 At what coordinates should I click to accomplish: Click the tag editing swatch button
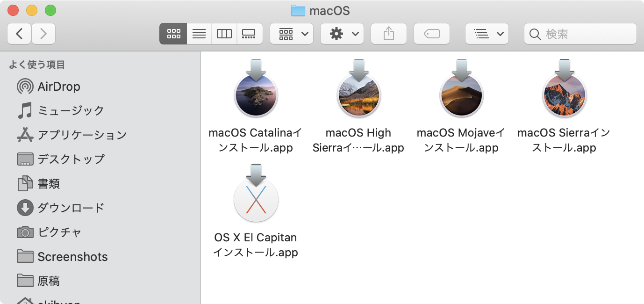pyautogui.click(x=431, y=33)
